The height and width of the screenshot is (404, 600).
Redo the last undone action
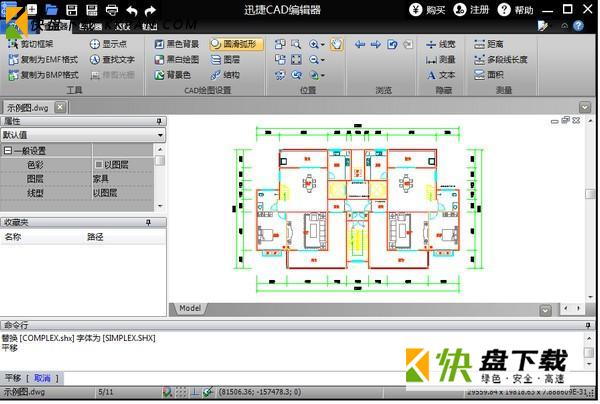151,10
